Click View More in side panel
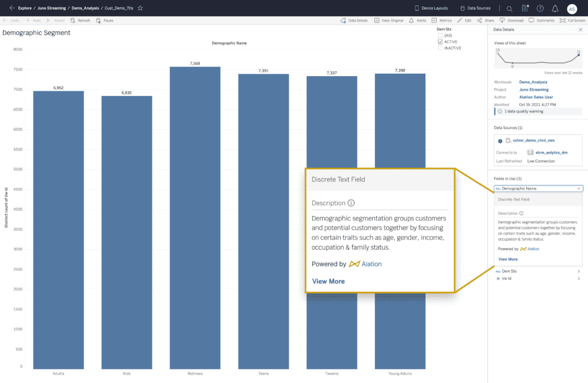This screenshot has width=588, height=383. pyautogui.click(x=508, y=259)
